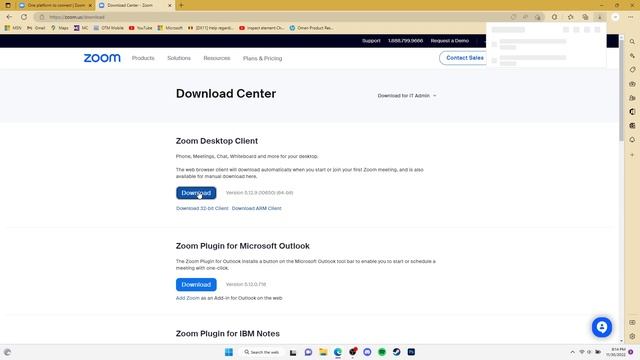The image size is (640, 360).
Task: Click the 1.888.799.9666 phone number
Action: click(x=405, y=41)
